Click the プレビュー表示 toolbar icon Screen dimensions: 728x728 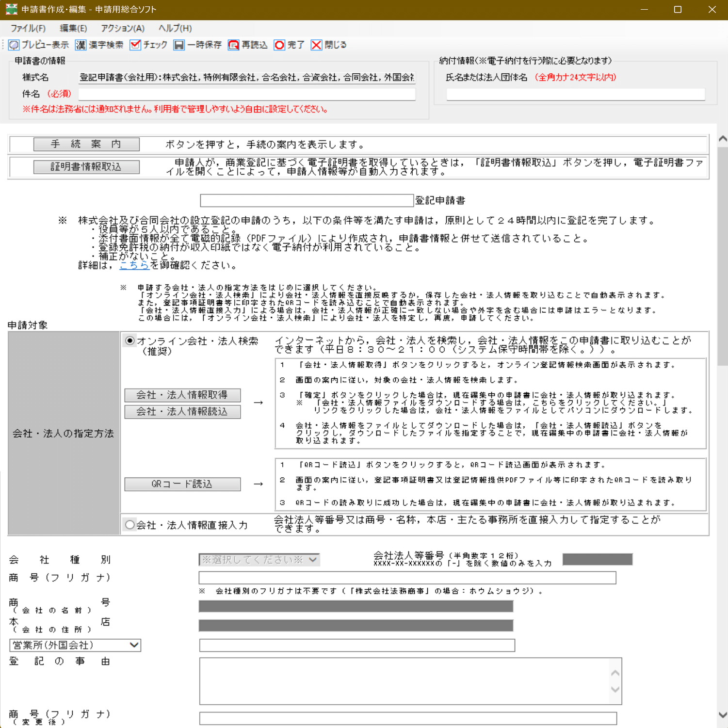point(14,45)
